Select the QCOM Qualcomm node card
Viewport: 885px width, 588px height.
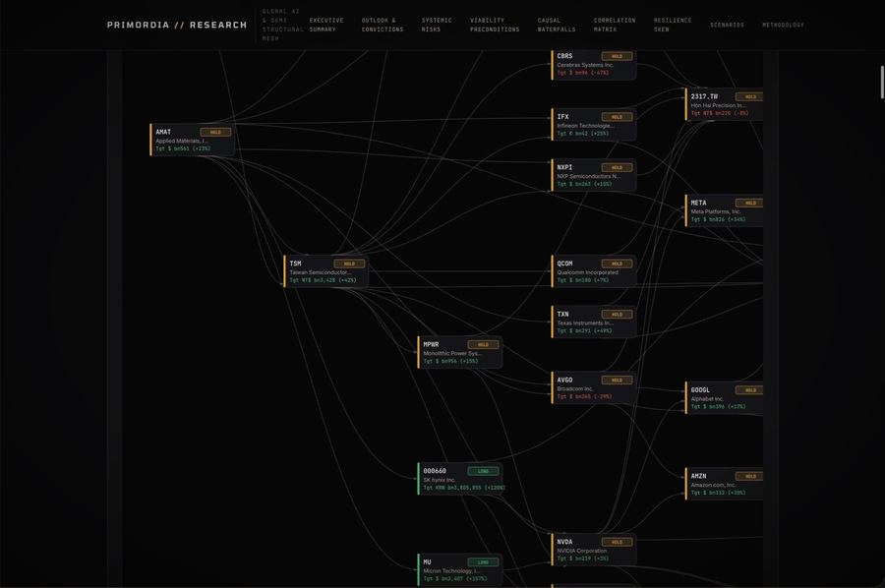click(x=594, y=270)
